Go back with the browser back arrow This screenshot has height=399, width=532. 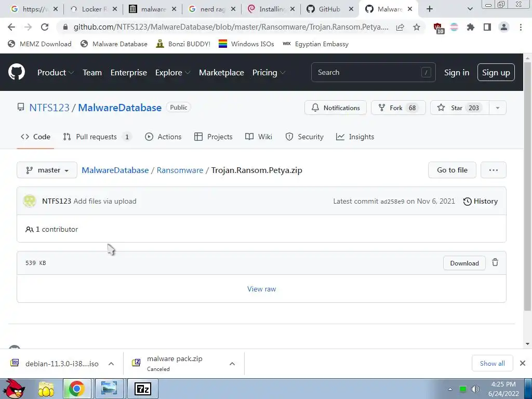point(11,27)
